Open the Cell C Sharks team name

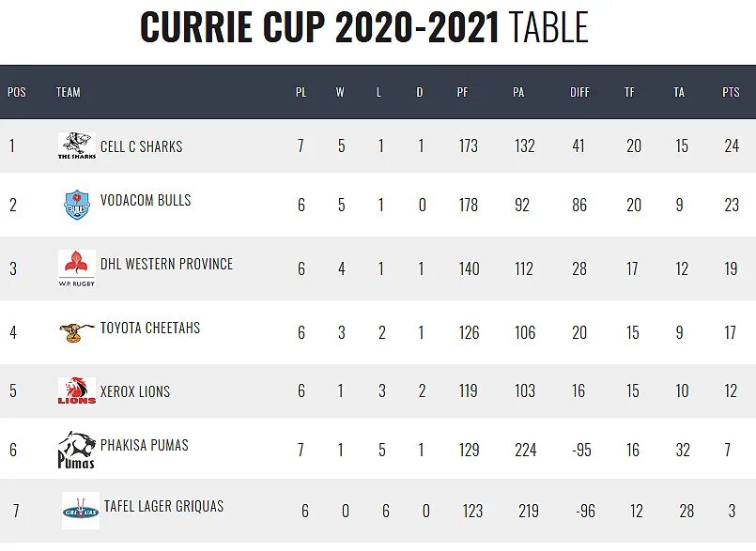[x=141, y=146]
